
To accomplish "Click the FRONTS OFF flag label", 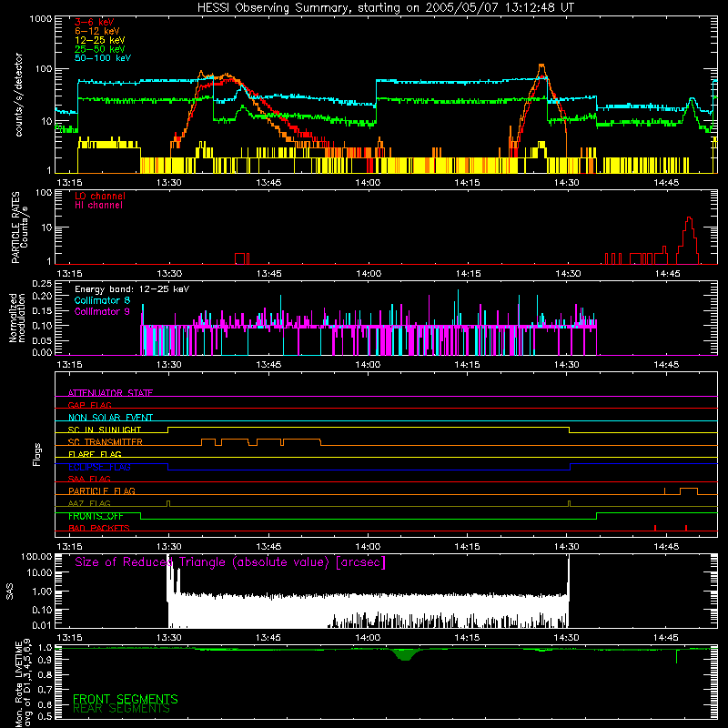I will 96,516.
